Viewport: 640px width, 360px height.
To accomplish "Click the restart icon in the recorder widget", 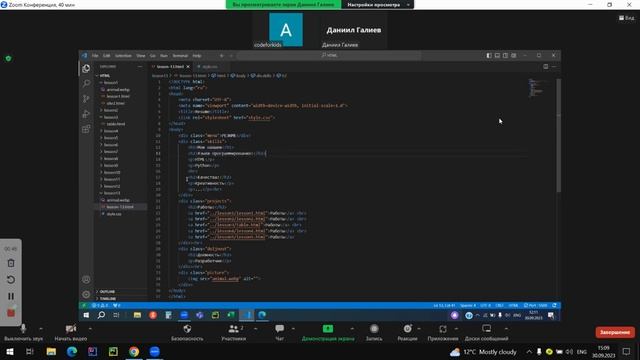I will pyautogui.click(x=11, y=280).
